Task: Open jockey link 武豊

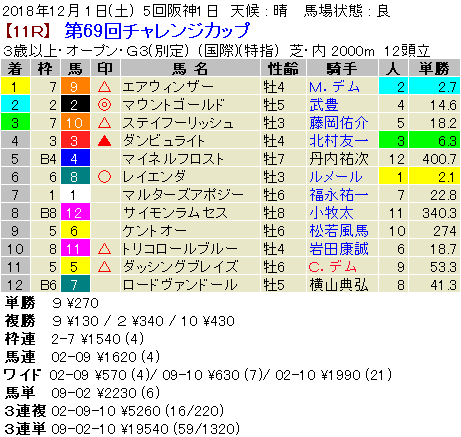Action: pyautogui.click(x=324, y=105)
